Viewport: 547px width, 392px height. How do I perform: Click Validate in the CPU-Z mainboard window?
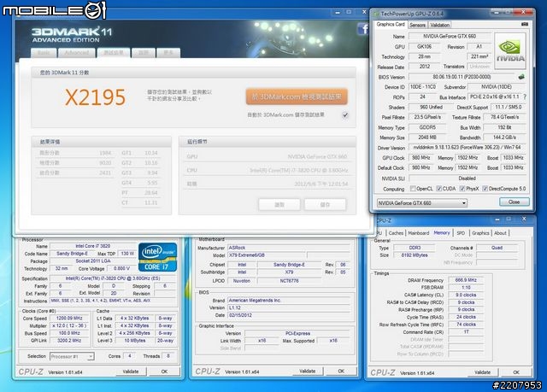pyautogui.click(x=308, y=372)
